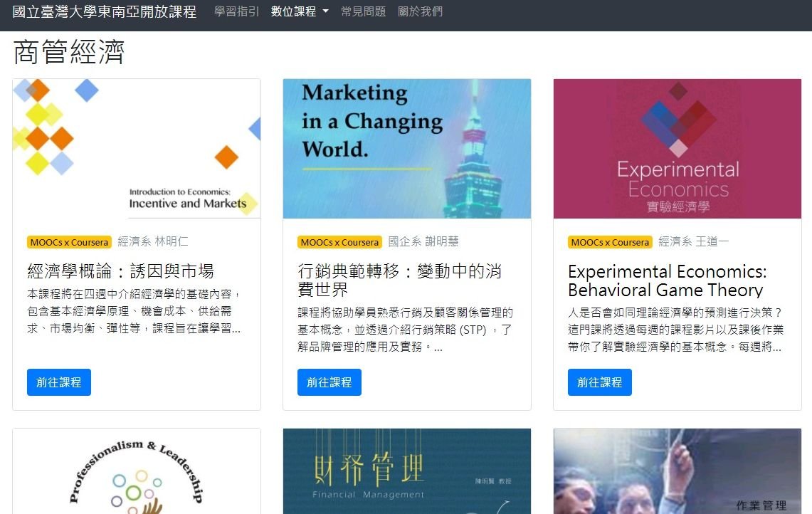The height and width of the screenshot is (514, 812).
Task: Click instructor text 經濟系 林明仁
Action: click(x=153, y=241)
